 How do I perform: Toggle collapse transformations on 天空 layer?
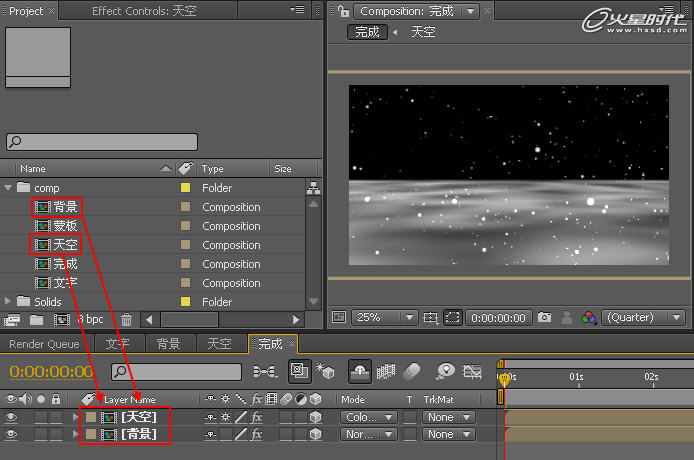(x=225, y=417)
